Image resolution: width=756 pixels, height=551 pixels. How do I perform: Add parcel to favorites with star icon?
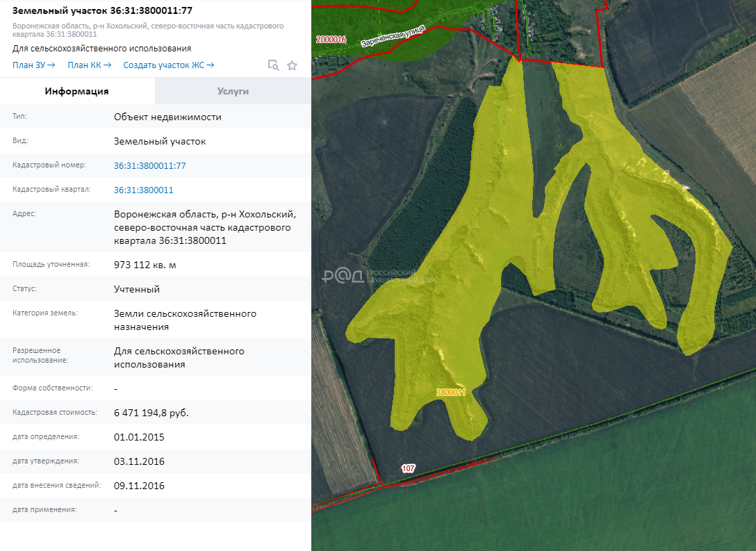[x=293, y=65]
